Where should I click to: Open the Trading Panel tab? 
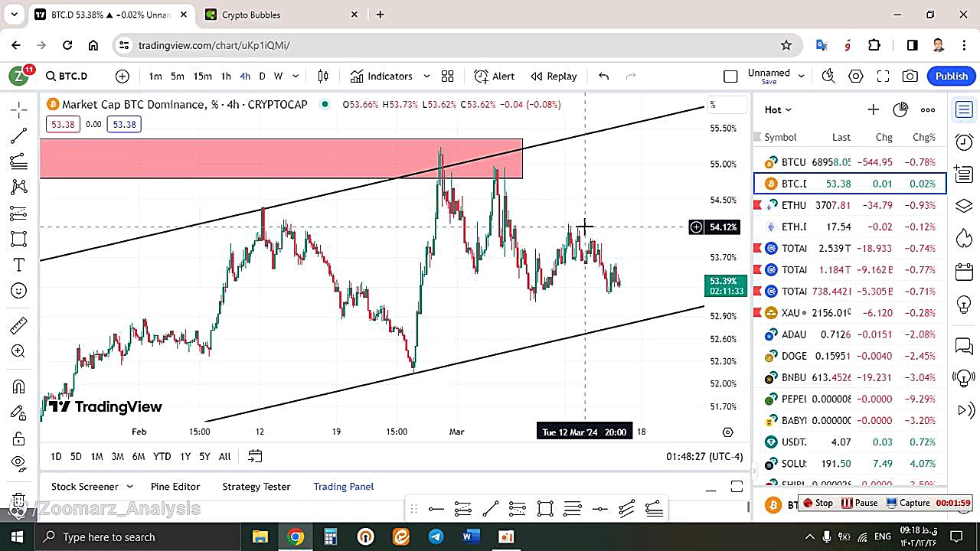344,486
